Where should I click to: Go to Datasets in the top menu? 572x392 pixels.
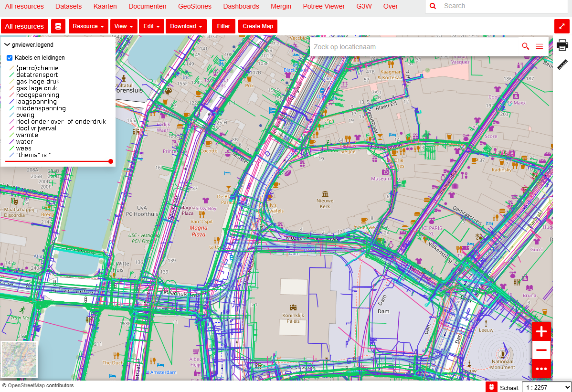coord(69,6)
